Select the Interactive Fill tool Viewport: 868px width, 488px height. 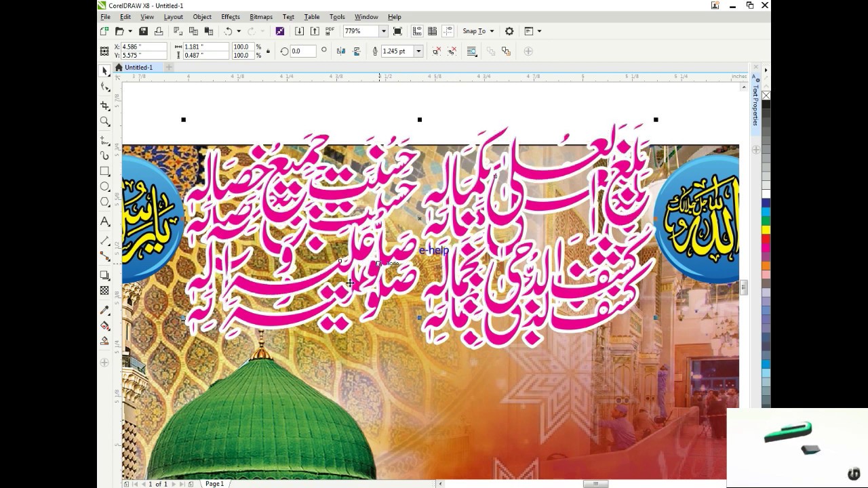click(x=105, y=325)
